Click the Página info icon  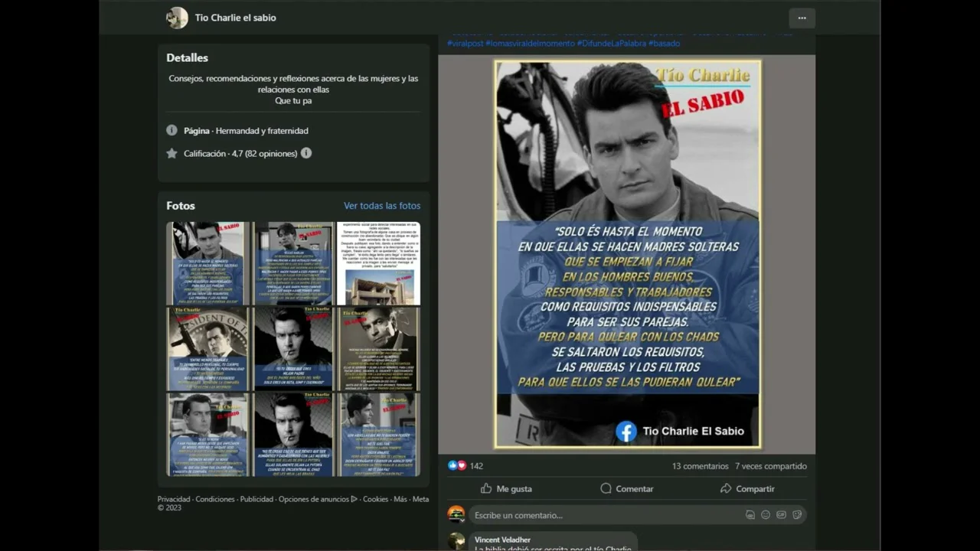(171, 131)
